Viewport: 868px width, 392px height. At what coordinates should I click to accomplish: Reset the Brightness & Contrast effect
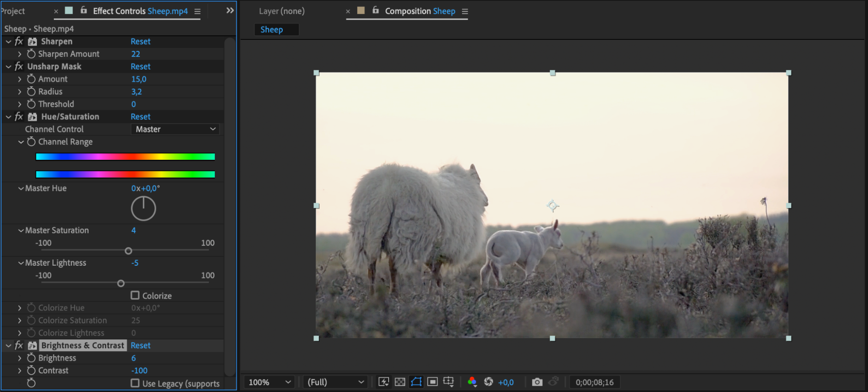point(140,346)
